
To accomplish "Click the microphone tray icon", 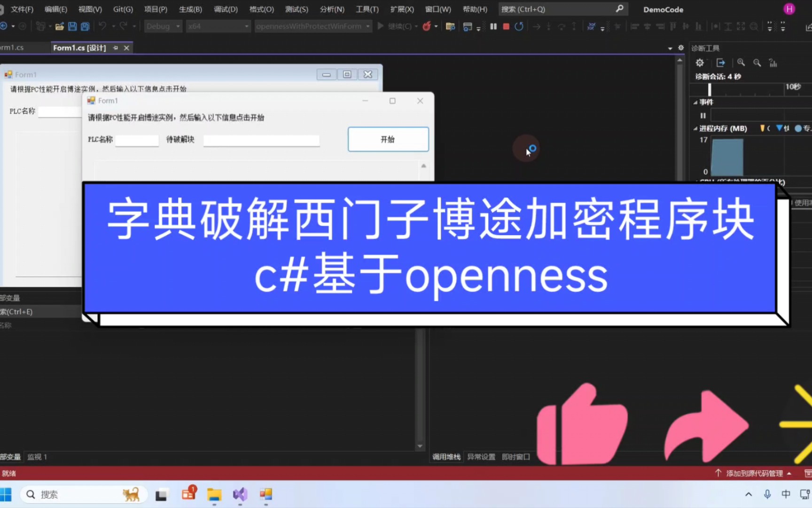I will [767, 494].
